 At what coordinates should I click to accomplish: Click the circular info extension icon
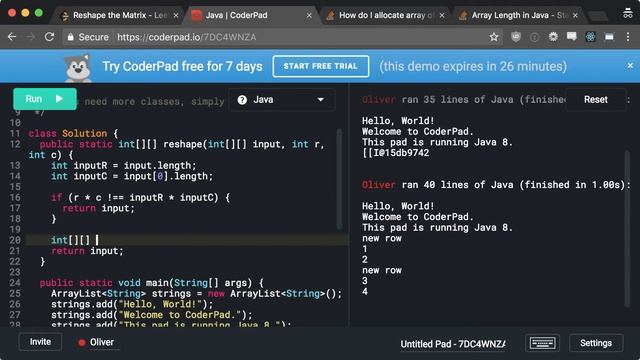534,37
